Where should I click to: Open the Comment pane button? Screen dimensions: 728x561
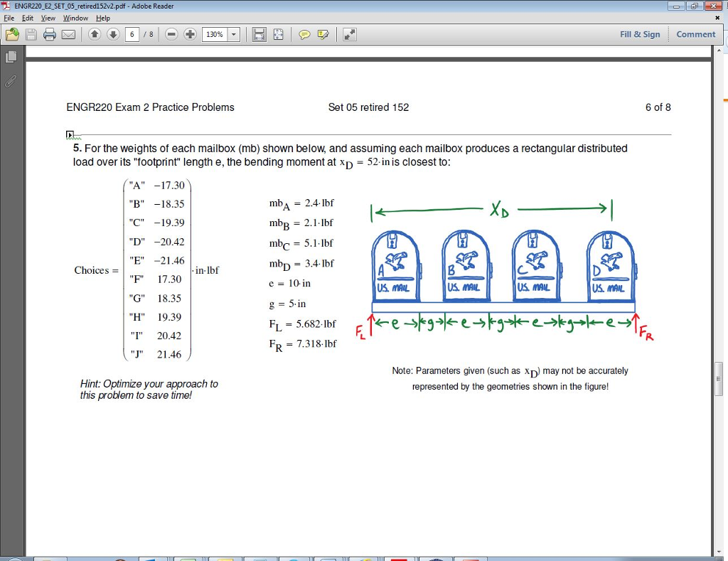pyautogui.click(x=695, y=33)
